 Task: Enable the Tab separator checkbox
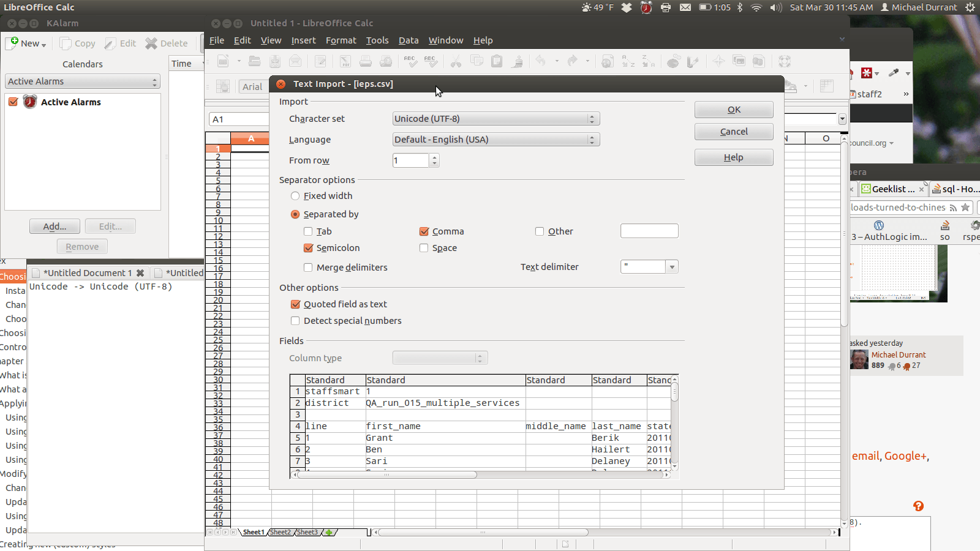[x=308, y=231]
